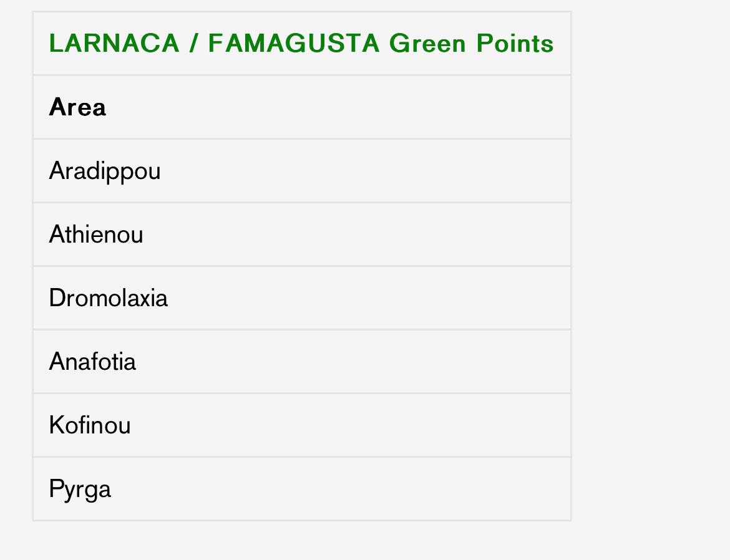
Task: Click blank space in the Pyrga row
Action: 374,489
